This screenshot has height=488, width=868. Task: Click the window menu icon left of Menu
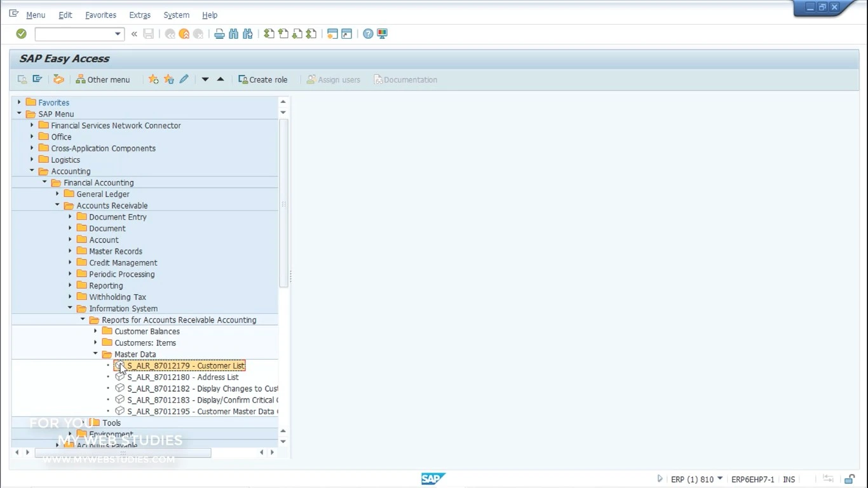point(13,14)
